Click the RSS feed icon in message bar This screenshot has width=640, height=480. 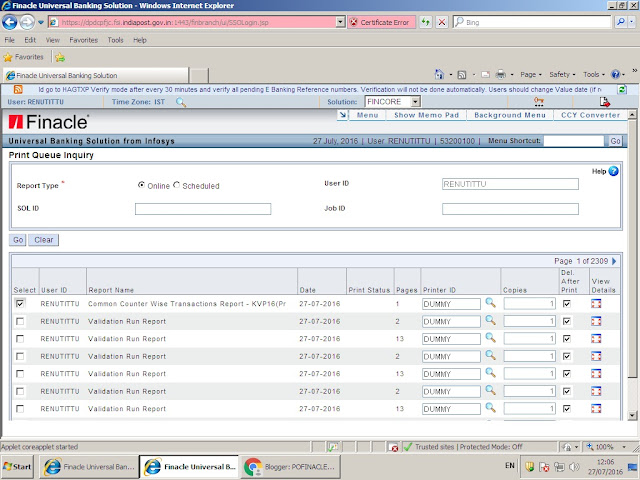point(18,89)
